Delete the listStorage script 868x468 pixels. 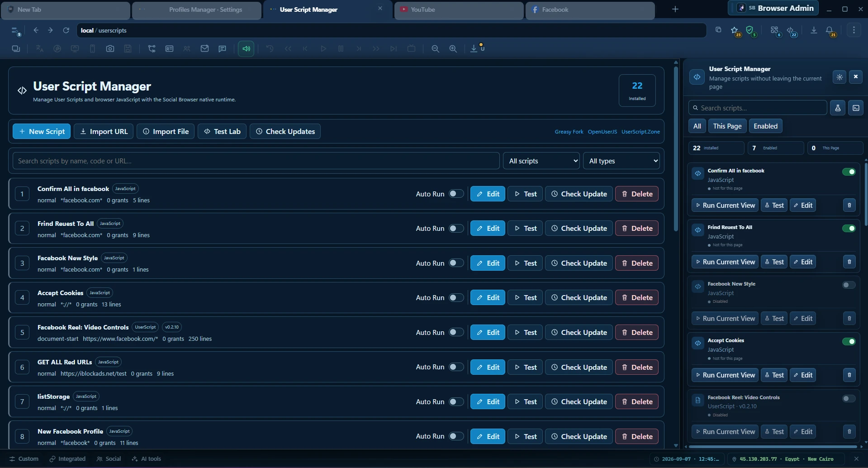pyautogui.click(x=636, y=401)
